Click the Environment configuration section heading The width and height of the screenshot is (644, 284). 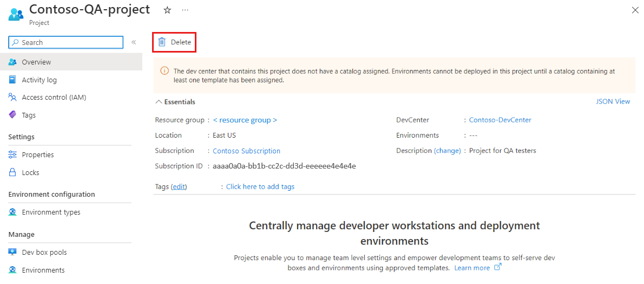coord(52,194)
